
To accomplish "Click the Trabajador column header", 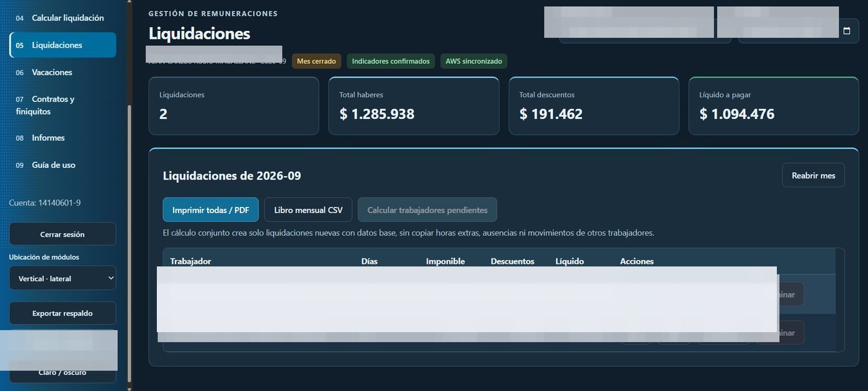I will point(190,261).
